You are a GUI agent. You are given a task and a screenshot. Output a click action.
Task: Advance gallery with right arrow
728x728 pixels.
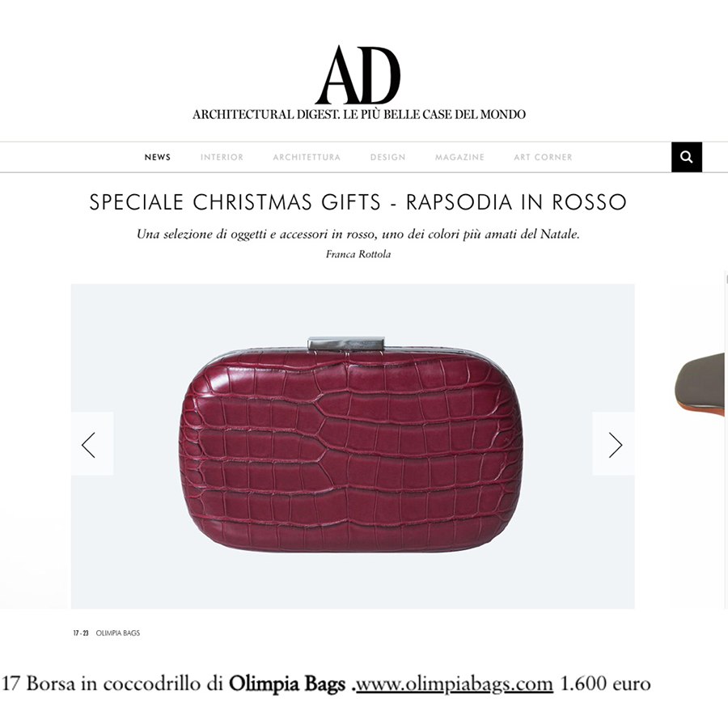(613, 444)
